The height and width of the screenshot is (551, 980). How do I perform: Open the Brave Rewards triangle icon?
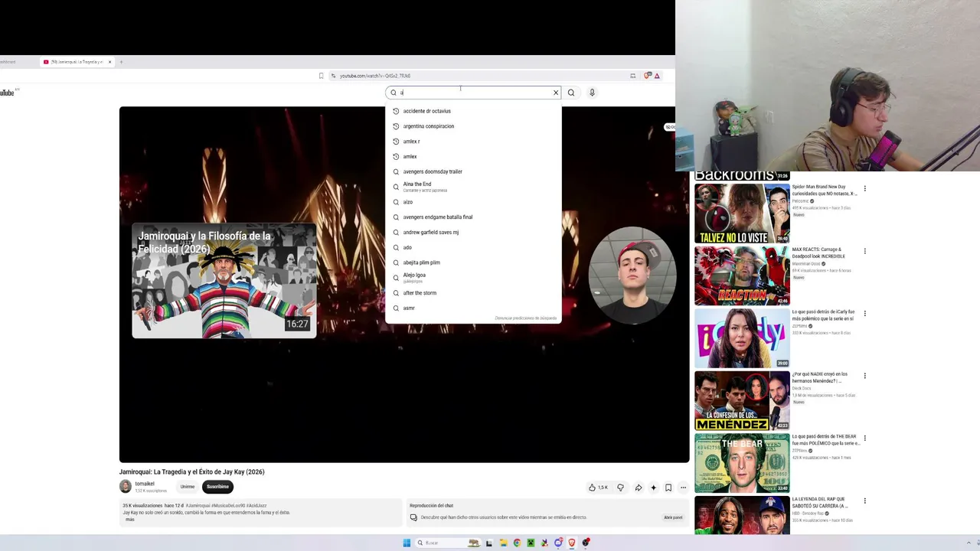click(657, 76)
